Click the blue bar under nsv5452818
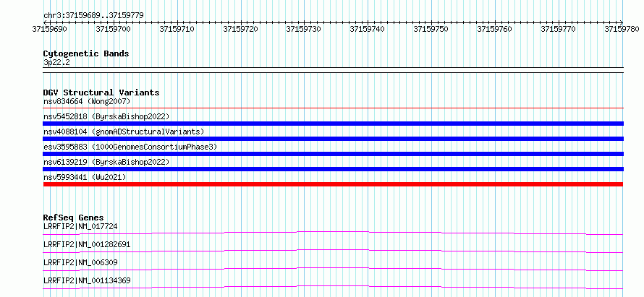644x297 pixels. [333, 124]
